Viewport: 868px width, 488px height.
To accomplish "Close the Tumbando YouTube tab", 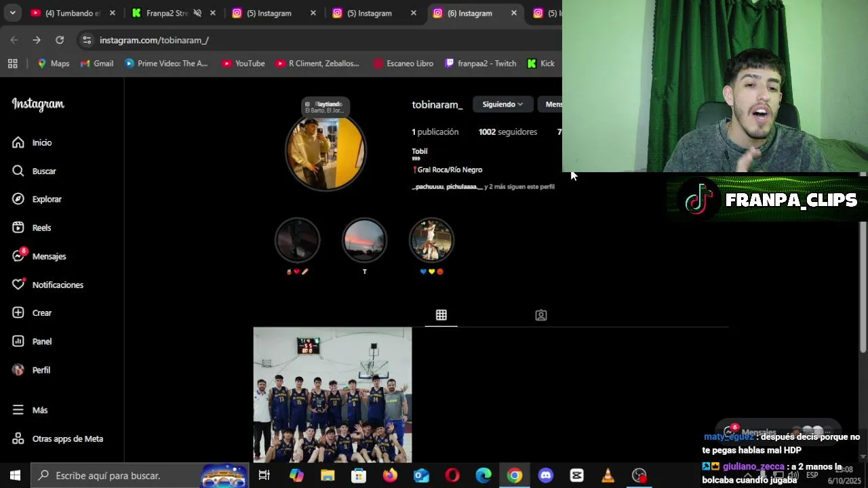I will point(113,13).
